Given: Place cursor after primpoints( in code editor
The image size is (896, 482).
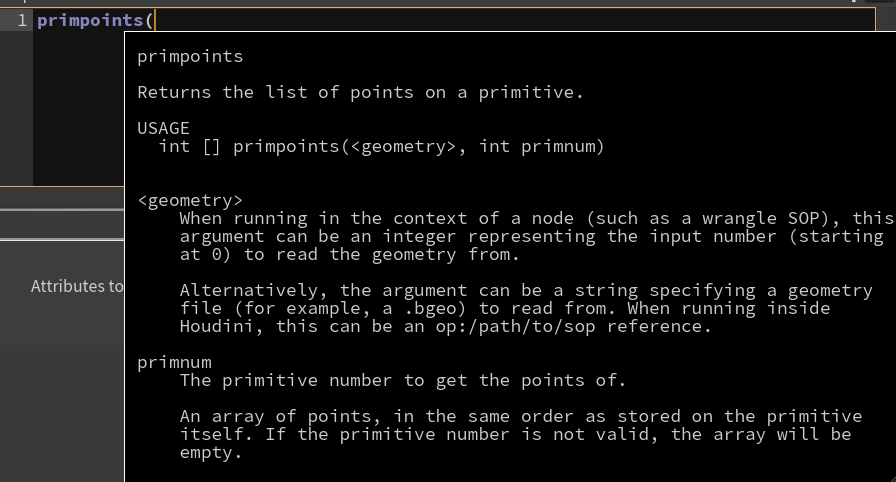Looking at the screenshot, I should 155,21.
